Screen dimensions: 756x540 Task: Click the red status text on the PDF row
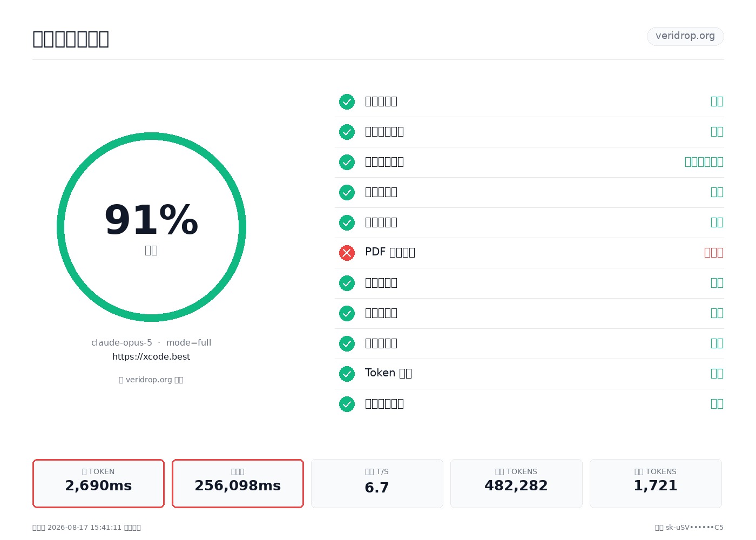click(x=713, y=252)
